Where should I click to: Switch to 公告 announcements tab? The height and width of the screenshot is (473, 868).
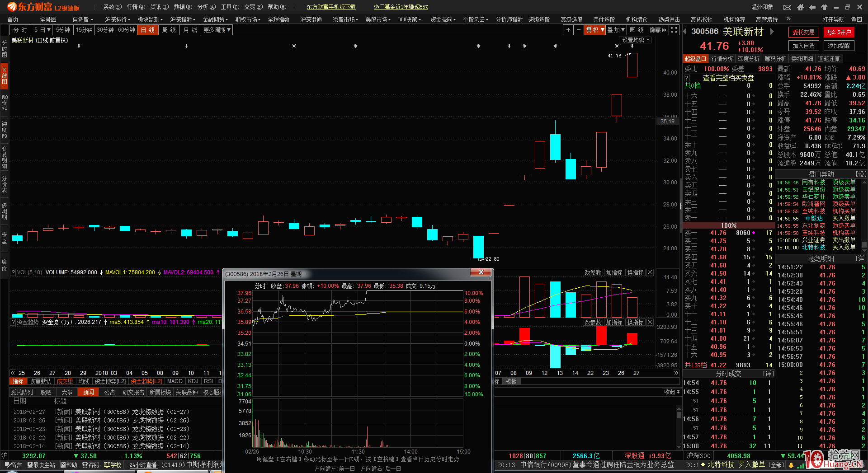[x=109, y=392]
